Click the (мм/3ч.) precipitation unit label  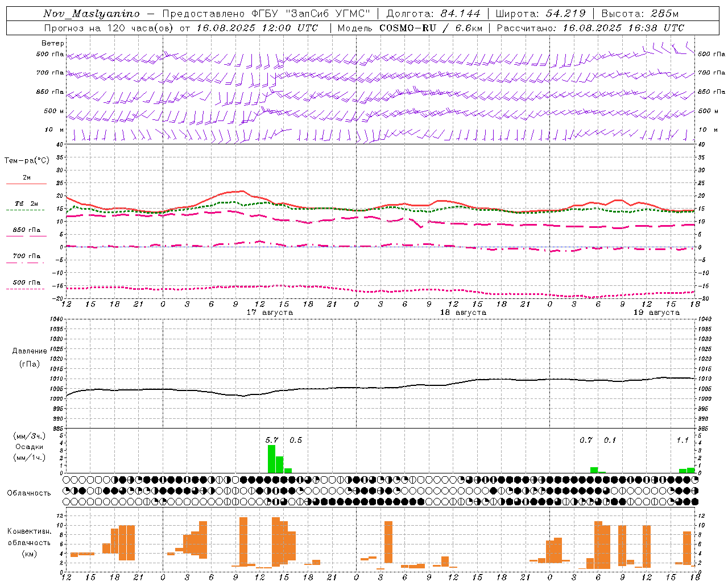tap(30, 436)
